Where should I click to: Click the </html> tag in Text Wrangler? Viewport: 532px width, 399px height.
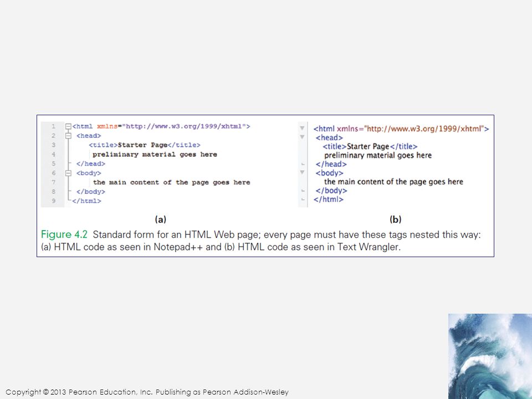pos(329,199)
